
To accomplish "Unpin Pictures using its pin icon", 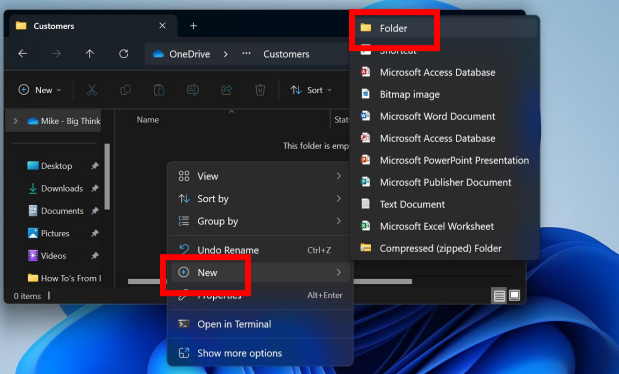I will pos(95,233).
